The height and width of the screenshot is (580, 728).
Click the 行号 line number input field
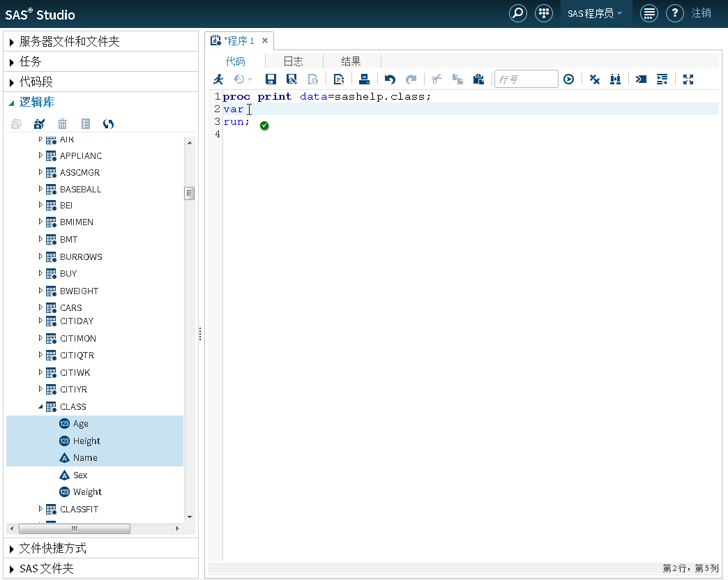tap(526, 79)
